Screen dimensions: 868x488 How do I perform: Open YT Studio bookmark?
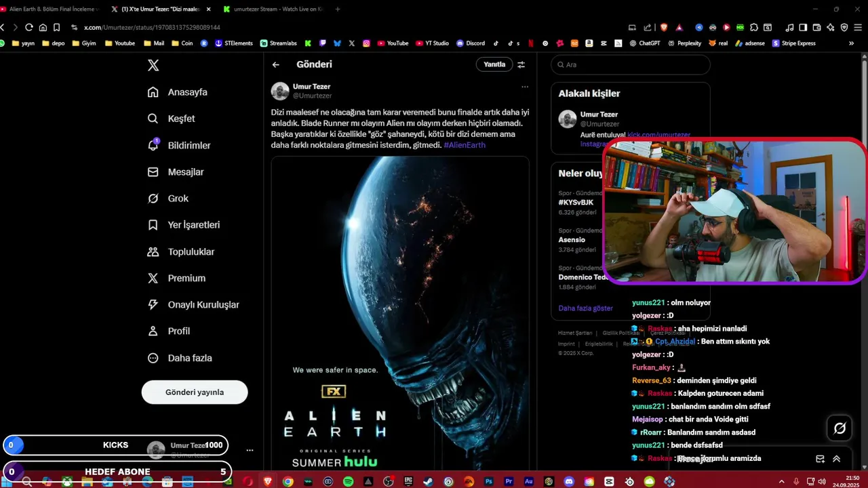point(432,43)
